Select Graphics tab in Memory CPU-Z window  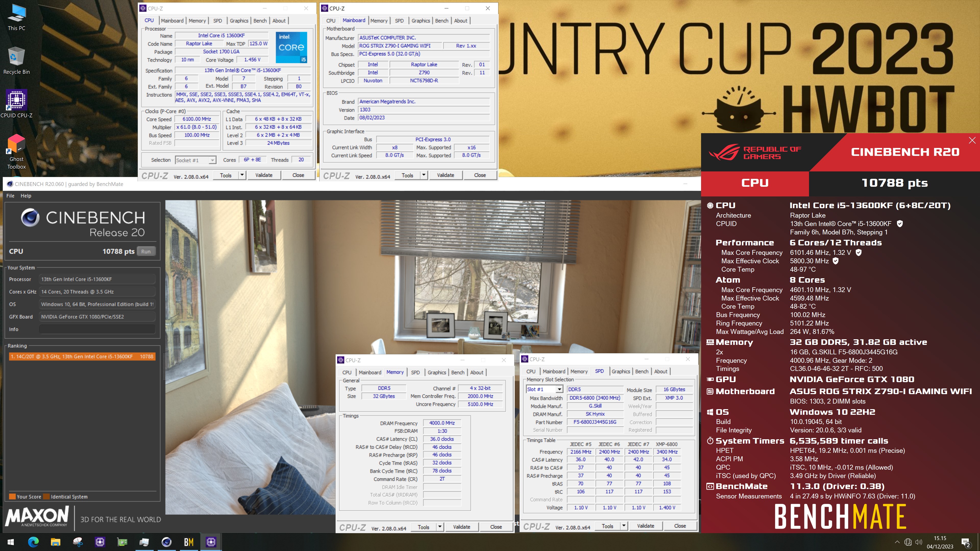pyautogui.click(x=436, y=373)
